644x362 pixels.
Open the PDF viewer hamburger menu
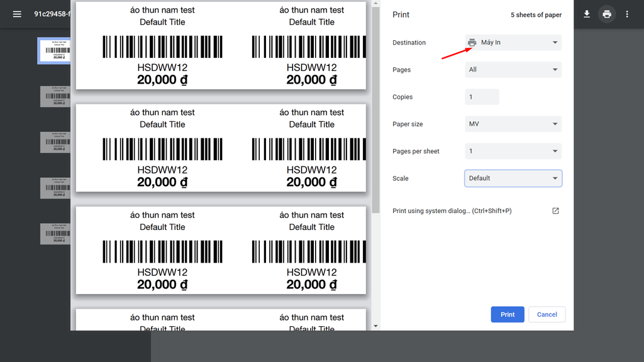click(17, 14)
